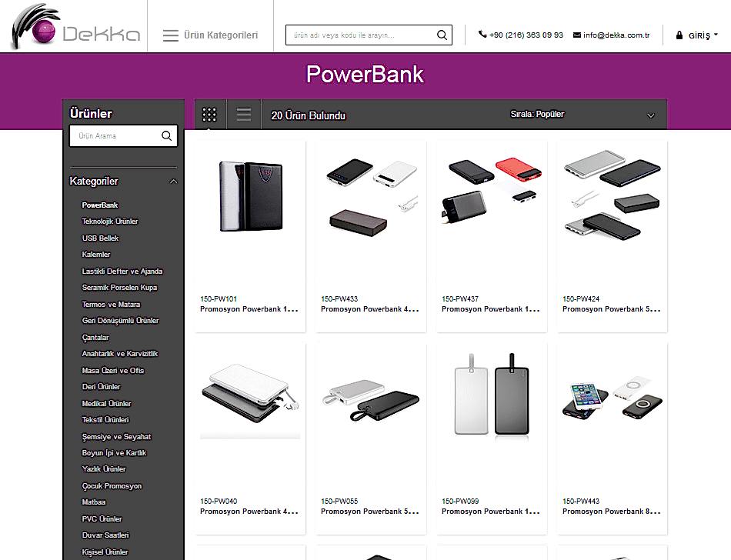
Task: Click the phone number in the header
Action: point(521,35)
